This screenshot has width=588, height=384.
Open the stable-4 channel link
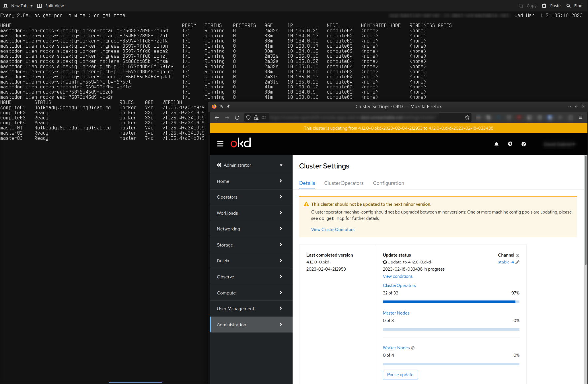click(x=506, y=262)
